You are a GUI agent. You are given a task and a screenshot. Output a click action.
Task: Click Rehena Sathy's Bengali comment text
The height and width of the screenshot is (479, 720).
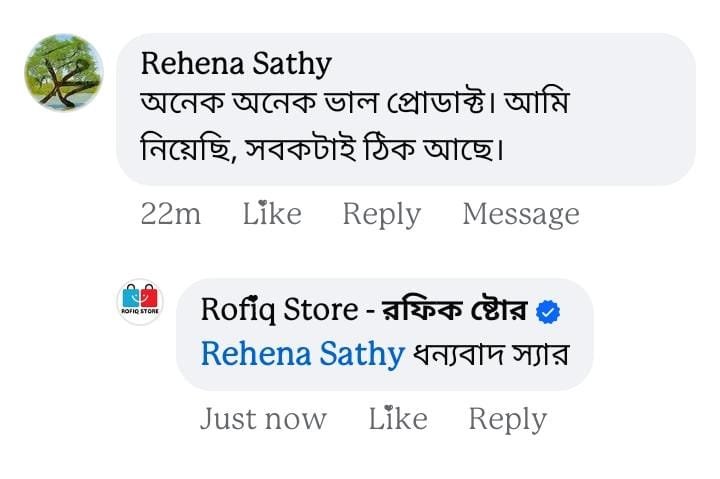click(x=354, y=125)
